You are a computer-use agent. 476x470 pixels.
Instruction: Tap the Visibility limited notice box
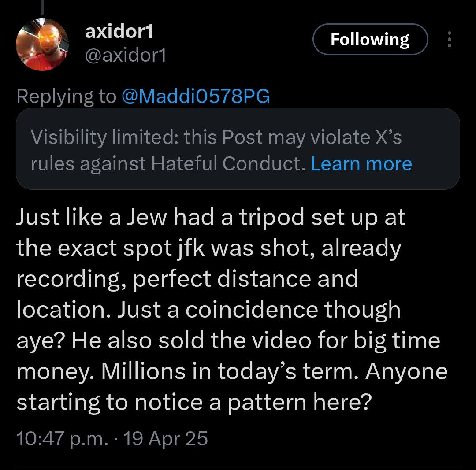click(x=238, y=149)
